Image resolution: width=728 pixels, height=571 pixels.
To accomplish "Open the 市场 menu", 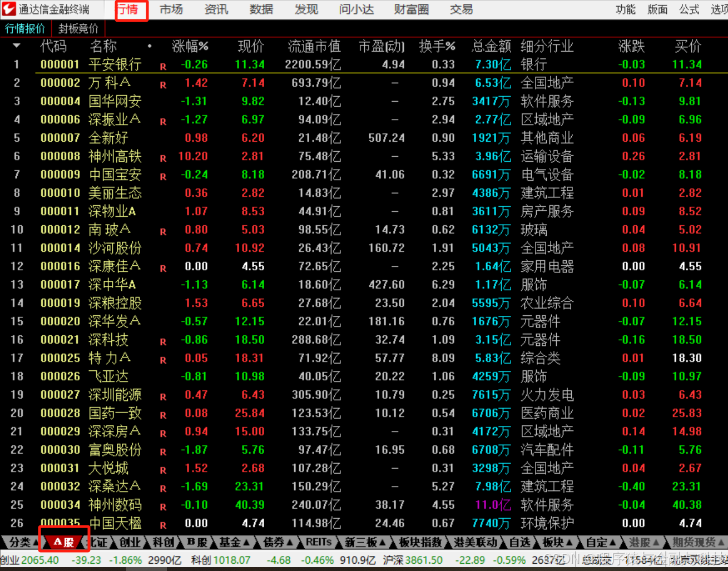I will click(x=171, y=9).
